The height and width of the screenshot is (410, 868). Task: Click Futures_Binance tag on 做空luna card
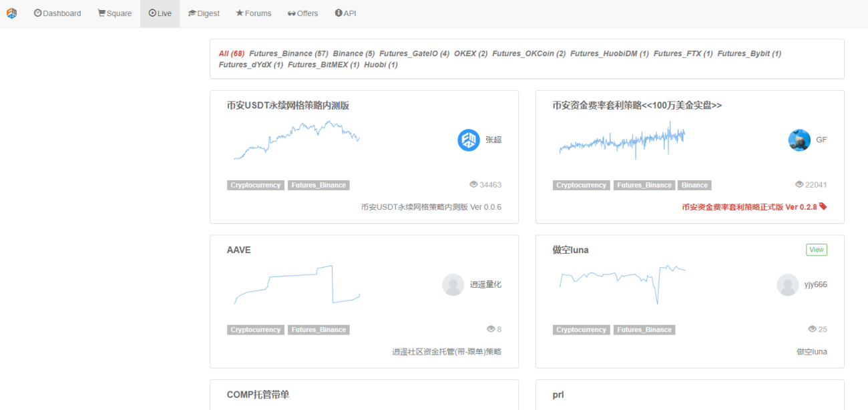645,330
